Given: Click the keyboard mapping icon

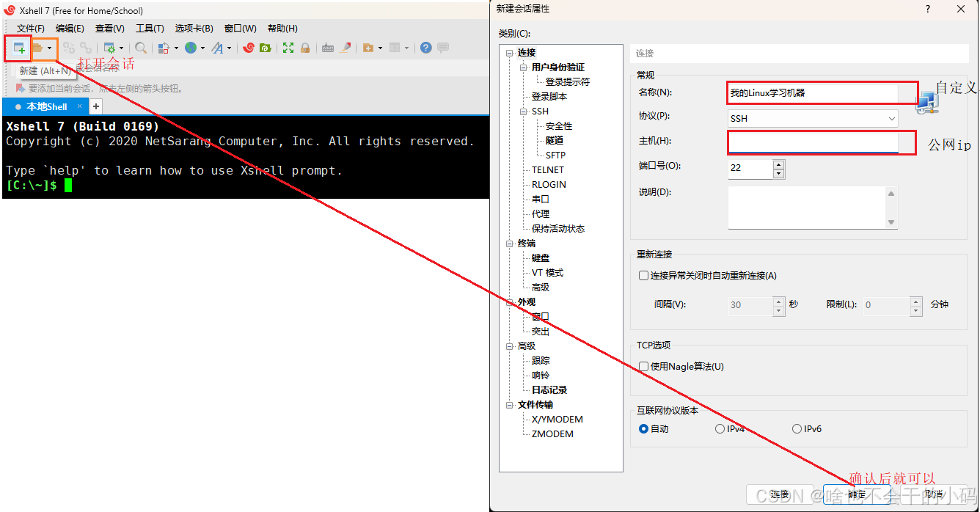Looking at the screenshot, I should pyautogui.click(x=328, y=48).
